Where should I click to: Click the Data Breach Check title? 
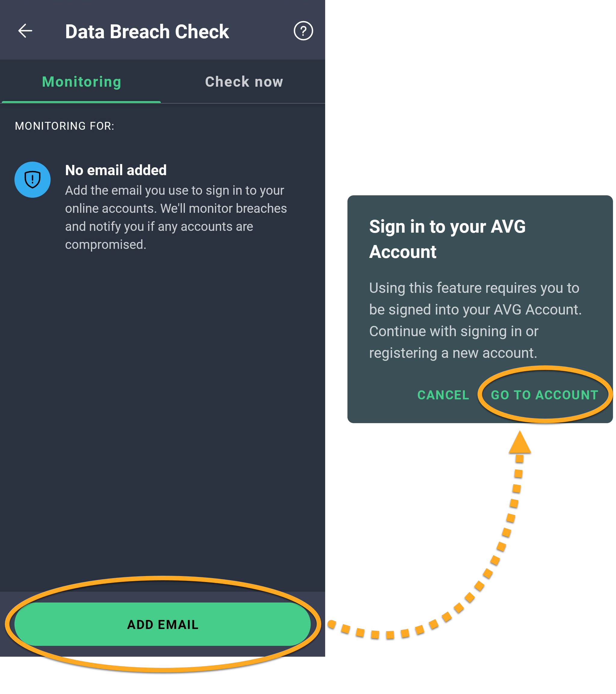(x=147, y=32)
